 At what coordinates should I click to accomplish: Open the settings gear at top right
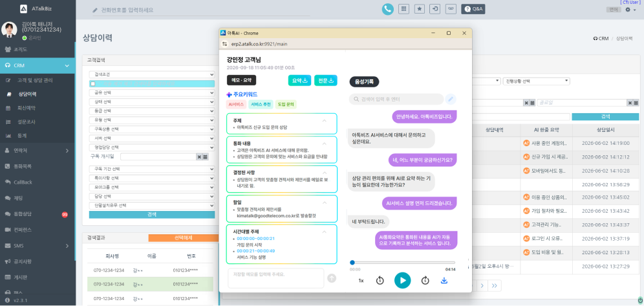point(628,10)
